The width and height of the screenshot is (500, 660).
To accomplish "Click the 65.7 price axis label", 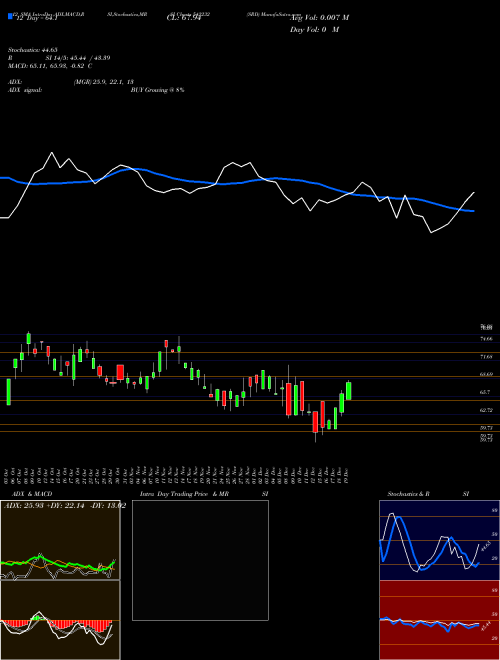I will tap(485, 392).
